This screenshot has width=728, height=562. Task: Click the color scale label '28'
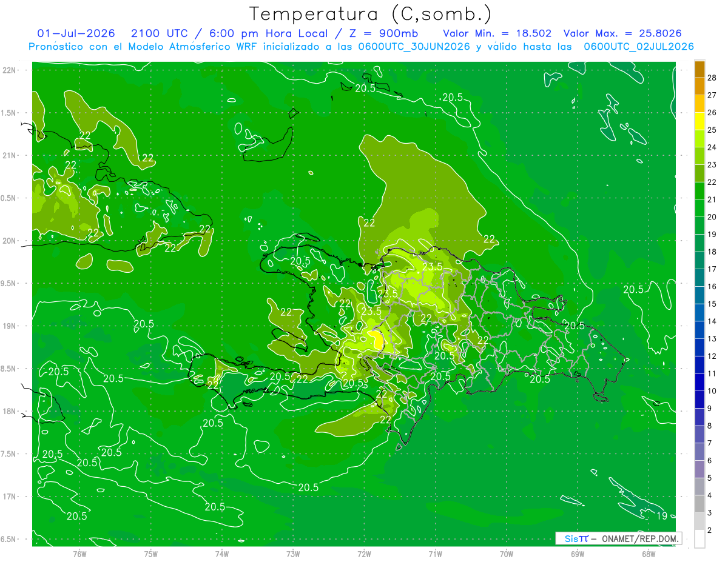(x=713, y=78)
